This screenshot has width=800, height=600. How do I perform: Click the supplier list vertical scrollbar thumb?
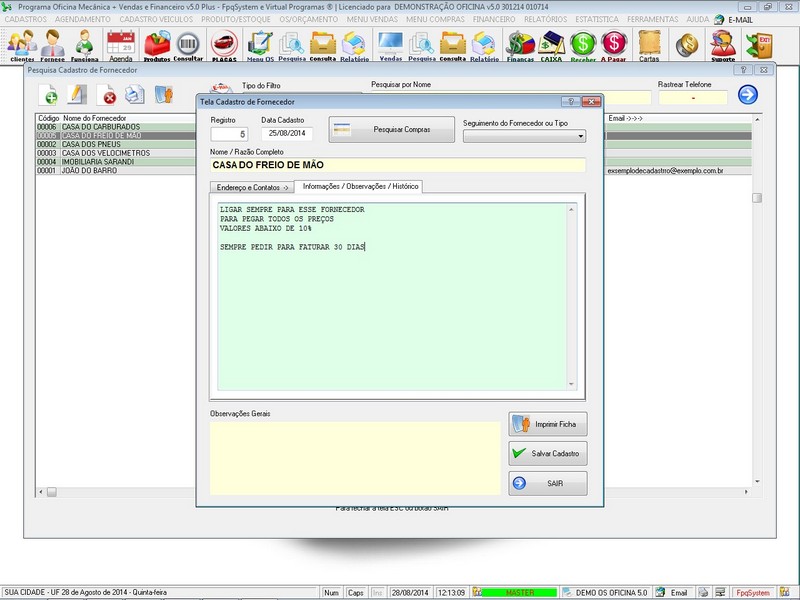(x=757, y=198)
